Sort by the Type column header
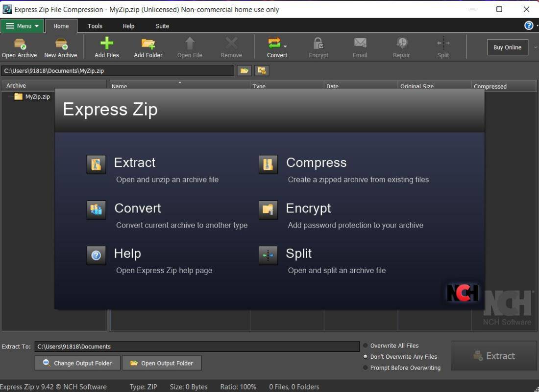The width and height of the screenshot is (539, 392). (287, 86)
